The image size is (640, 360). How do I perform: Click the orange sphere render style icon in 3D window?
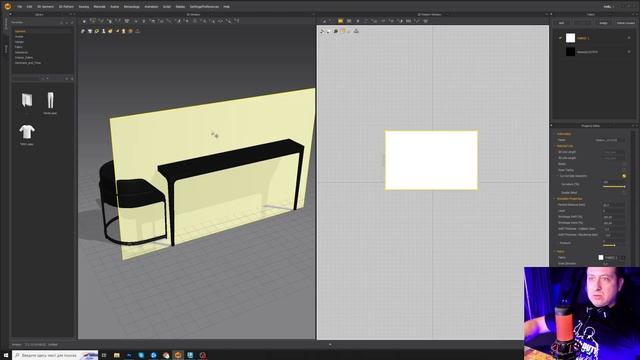tap(131, 31)
